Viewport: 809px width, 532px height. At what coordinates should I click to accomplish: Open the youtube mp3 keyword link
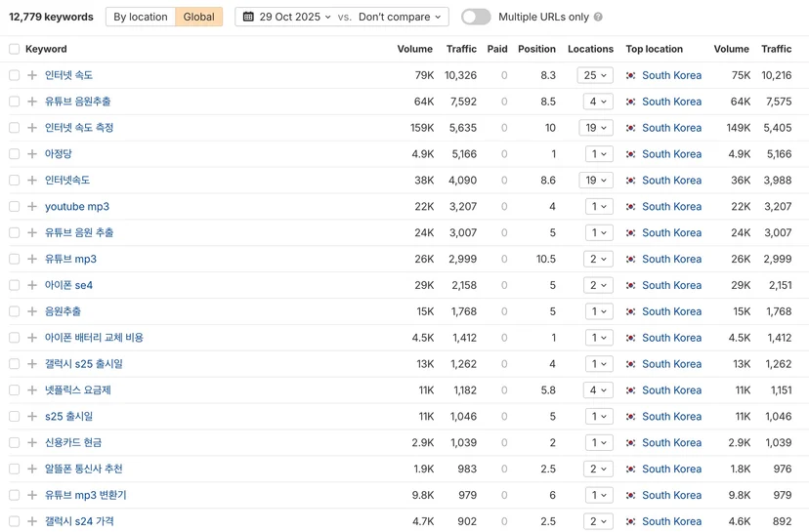pyautogui.click(x=77, y=206)
